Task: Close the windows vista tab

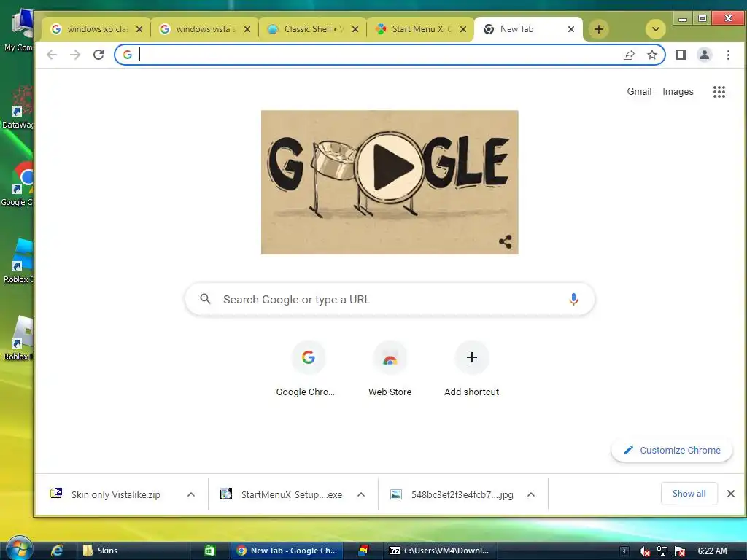Action: (247, 29)
